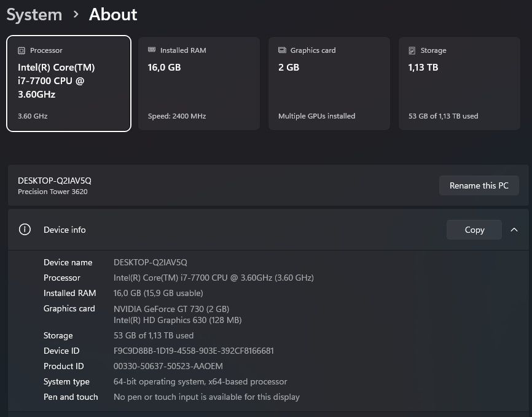Viewport: 532px width, 417px height.
Task: Select the Processor value i7-7700 row text
Action: point(213,278)
